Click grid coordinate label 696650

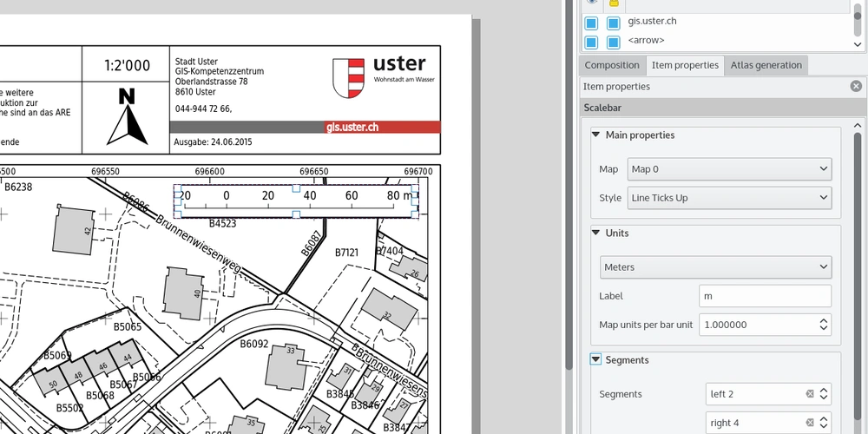314,172
